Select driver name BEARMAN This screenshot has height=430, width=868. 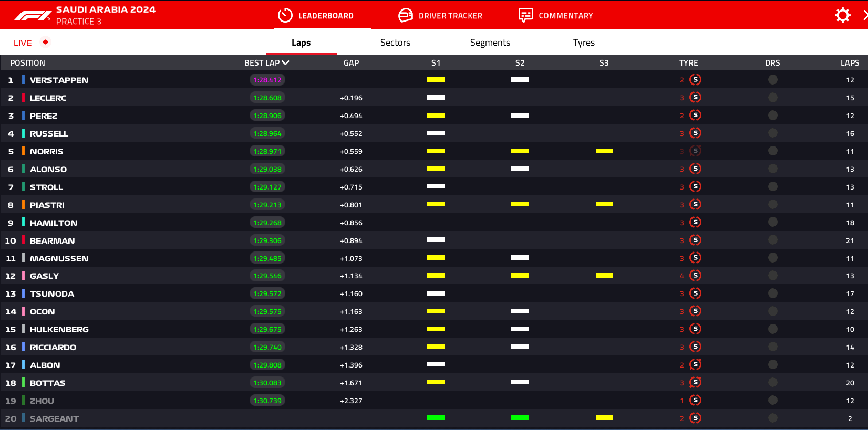pyautogui.click(x=52, y=240)
